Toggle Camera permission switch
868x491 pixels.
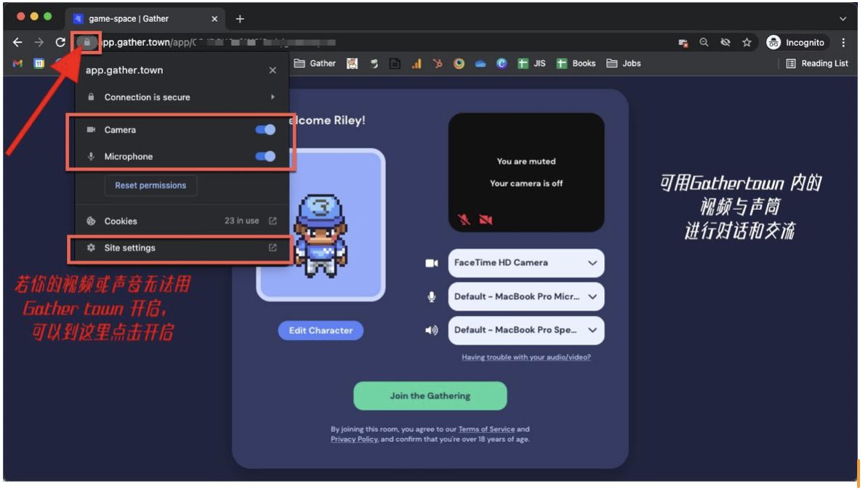265,129
